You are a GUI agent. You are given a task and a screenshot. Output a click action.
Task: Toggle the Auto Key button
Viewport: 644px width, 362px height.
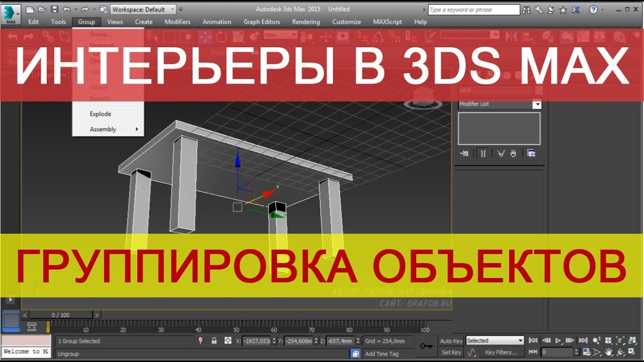pos(451,341)
